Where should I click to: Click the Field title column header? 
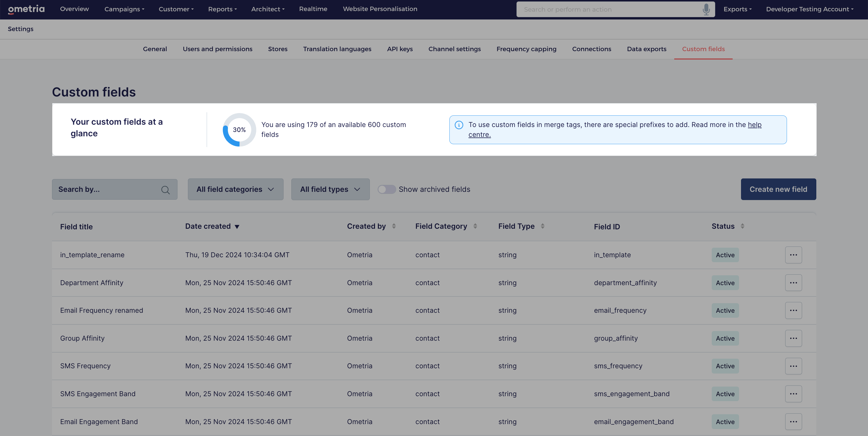point(76,227)
